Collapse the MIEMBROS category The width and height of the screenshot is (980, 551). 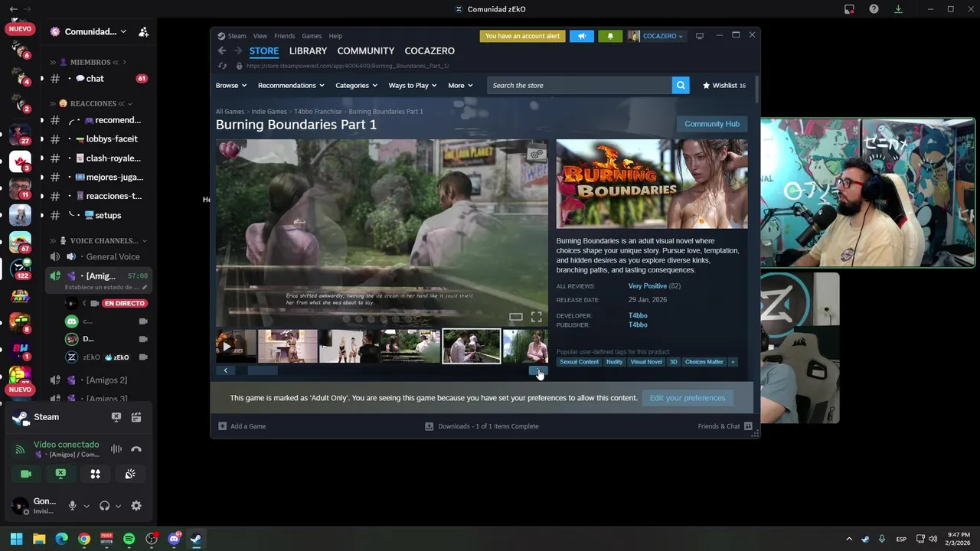coord(88,62)
